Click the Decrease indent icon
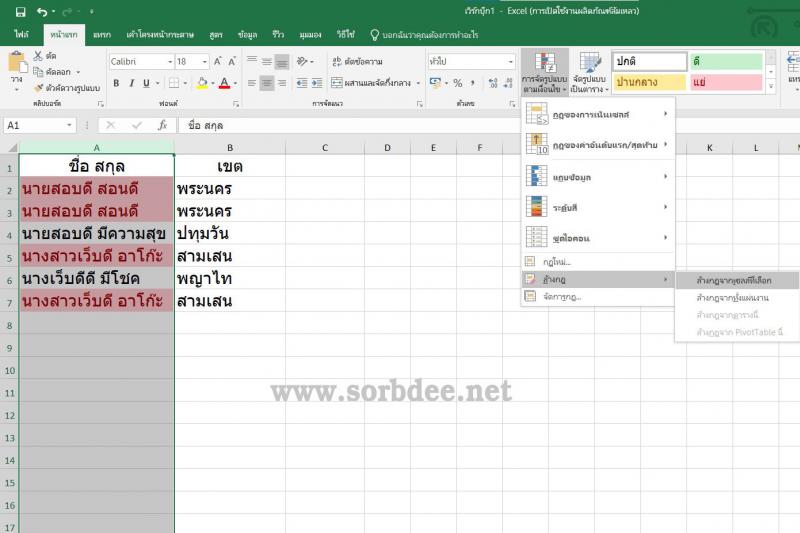 tap(302, 83)
